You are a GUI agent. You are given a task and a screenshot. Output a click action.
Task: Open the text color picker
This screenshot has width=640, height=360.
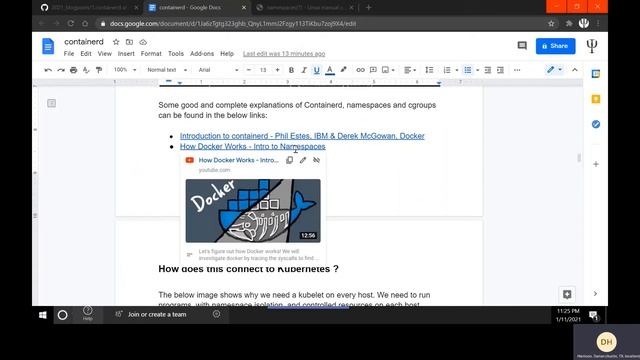tap(330, 70)
